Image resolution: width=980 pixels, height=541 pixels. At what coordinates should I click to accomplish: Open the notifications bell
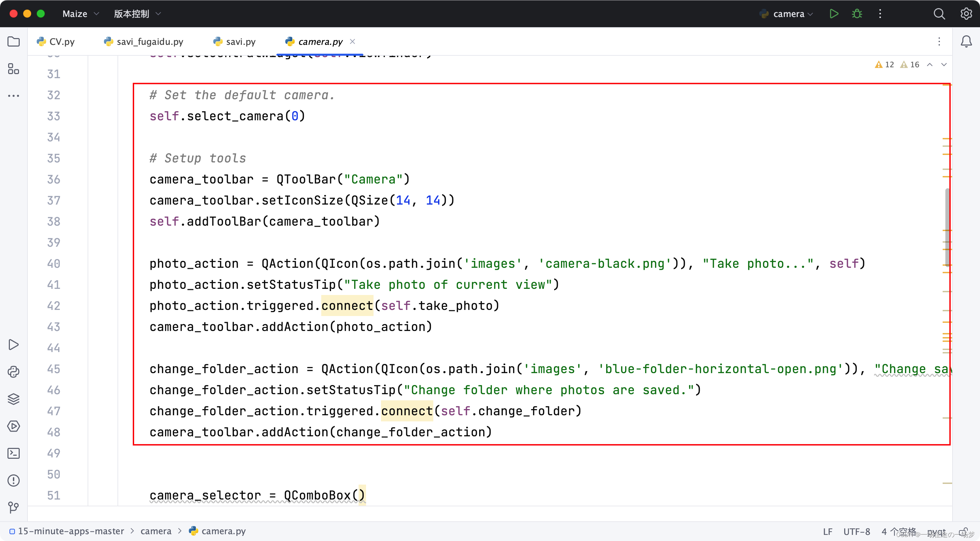[x=966, y=41]
